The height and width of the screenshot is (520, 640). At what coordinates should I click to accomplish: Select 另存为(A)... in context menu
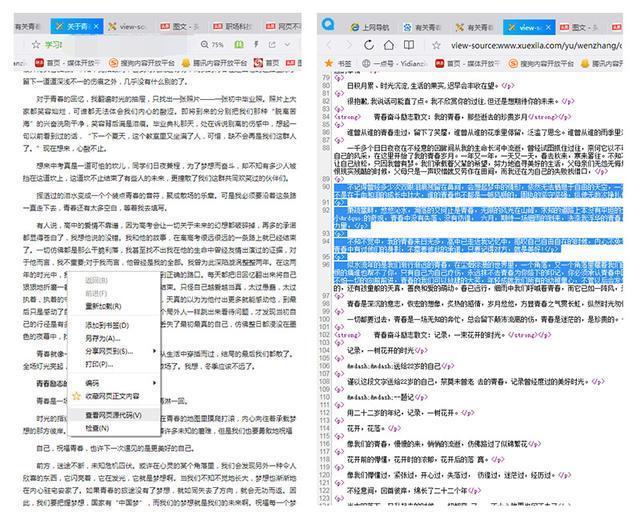102,338
